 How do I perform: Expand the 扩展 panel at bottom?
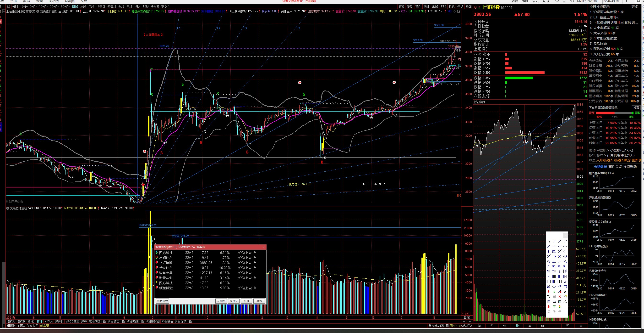21,326
